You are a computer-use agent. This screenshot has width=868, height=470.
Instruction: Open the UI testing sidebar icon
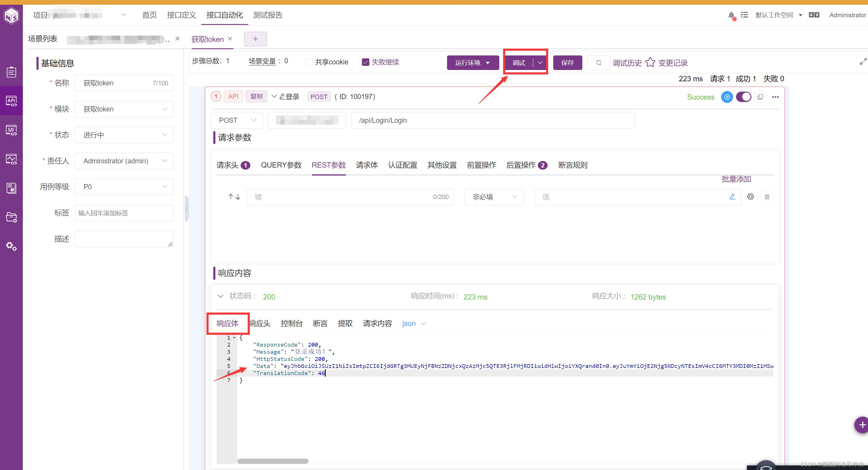click(11, 130)
